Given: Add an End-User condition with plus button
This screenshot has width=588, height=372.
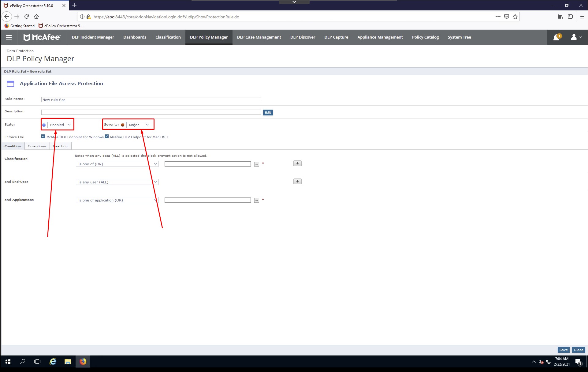Looking at the screenshot, I should point(297,182).
